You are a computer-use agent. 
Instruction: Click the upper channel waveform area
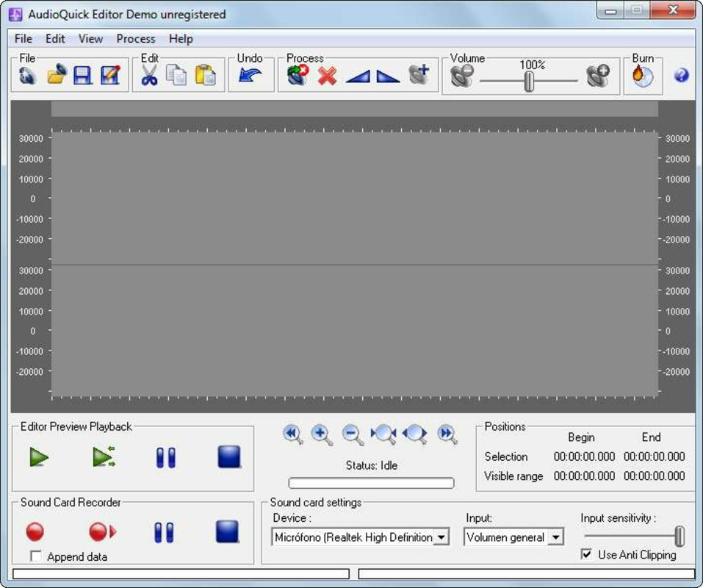tap(355, 198)
